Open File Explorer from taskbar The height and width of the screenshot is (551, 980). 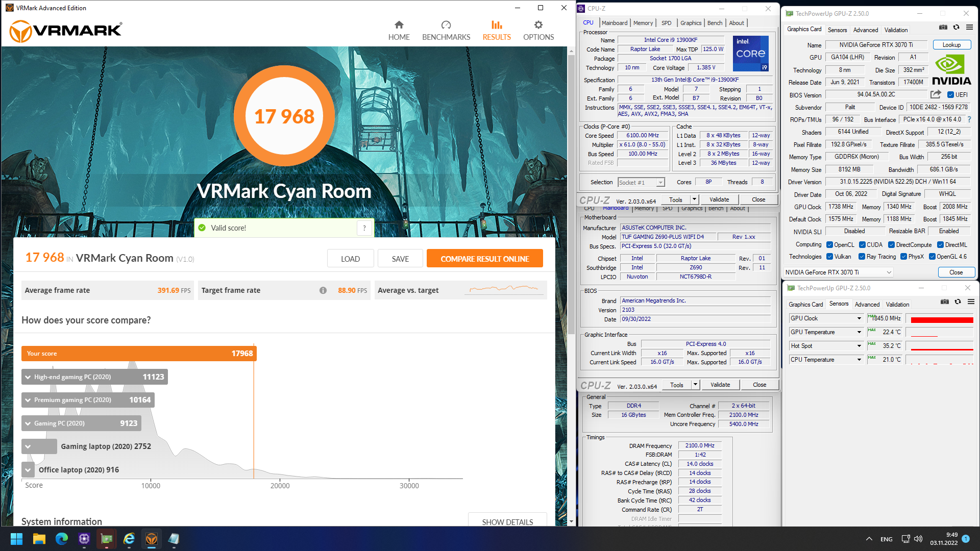tap(39, 539)
